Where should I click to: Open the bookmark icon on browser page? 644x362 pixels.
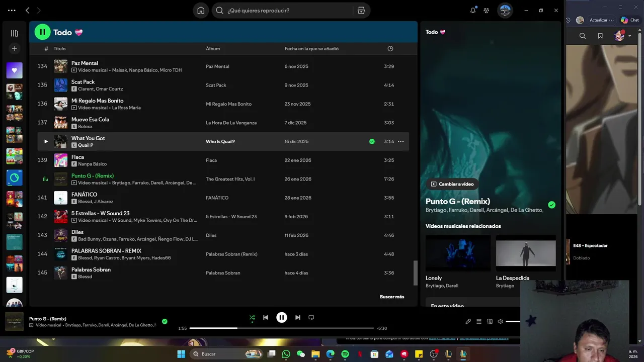600,36
